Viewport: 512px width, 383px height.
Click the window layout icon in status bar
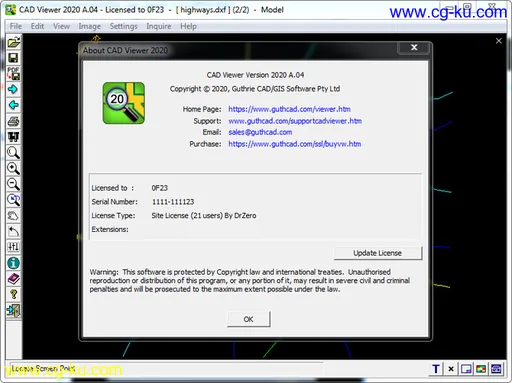[466, 369]
